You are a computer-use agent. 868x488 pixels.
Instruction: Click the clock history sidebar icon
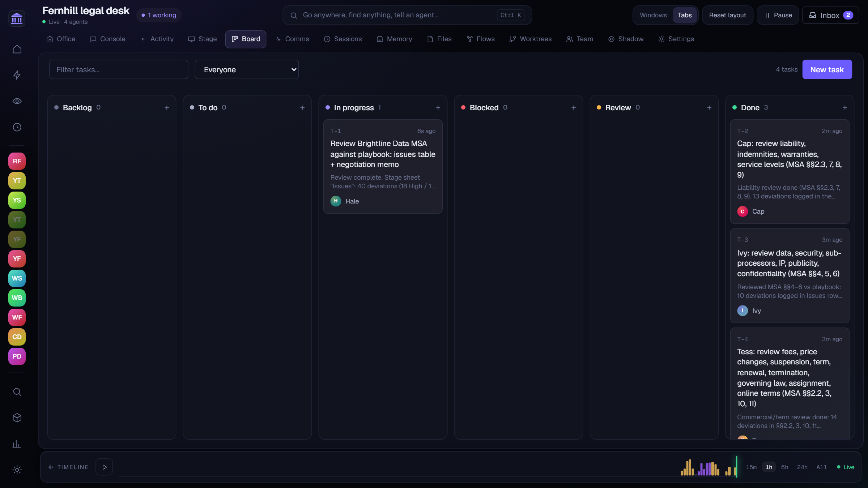(x=17, y=127)
